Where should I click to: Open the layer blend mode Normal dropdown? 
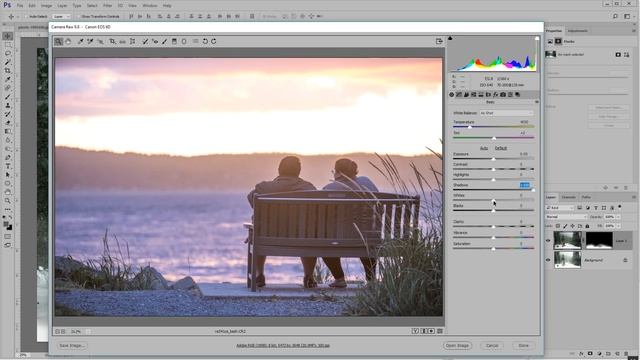566,217
